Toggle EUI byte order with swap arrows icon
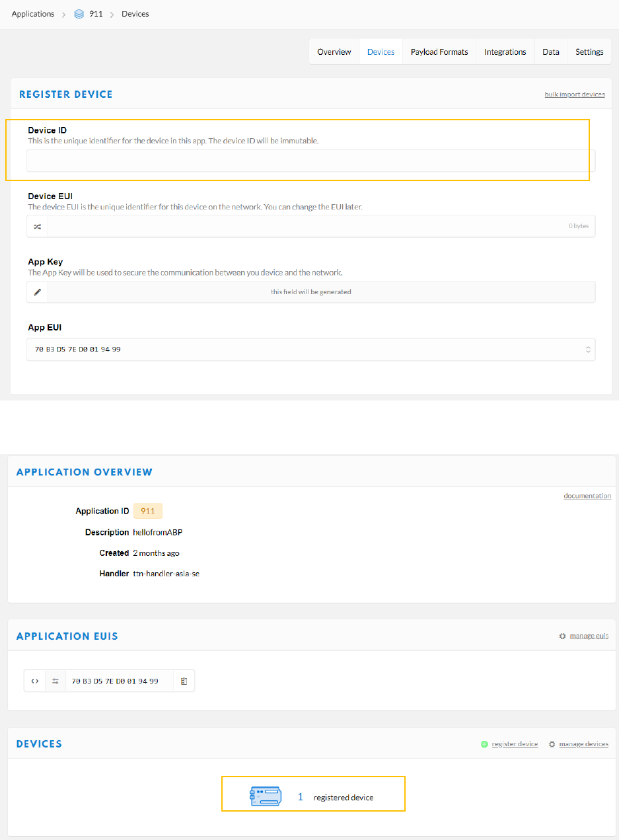Image resolution: width=619 pixels, height=840 pixels. click(55, 681)
